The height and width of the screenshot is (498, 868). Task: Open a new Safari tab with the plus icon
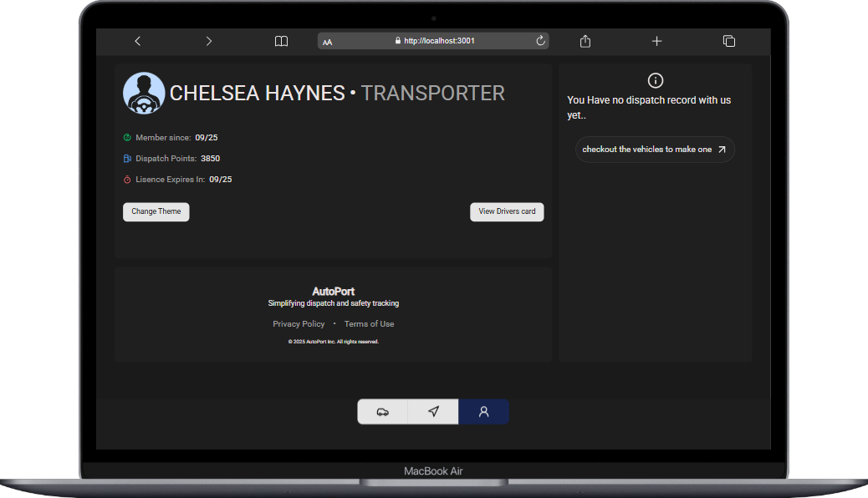tap(656, 40)
